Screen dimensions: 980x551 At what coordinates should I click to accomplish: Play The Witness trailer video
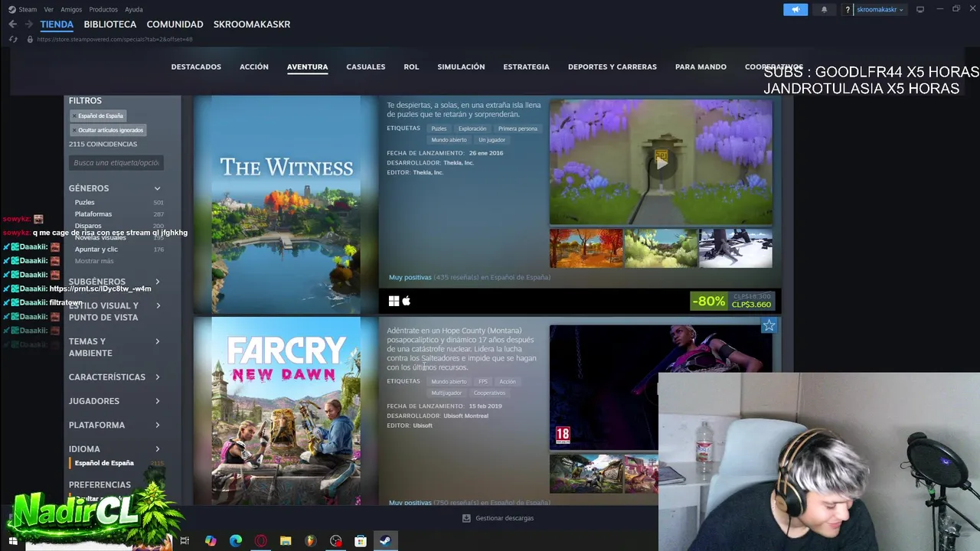point(661,162)
